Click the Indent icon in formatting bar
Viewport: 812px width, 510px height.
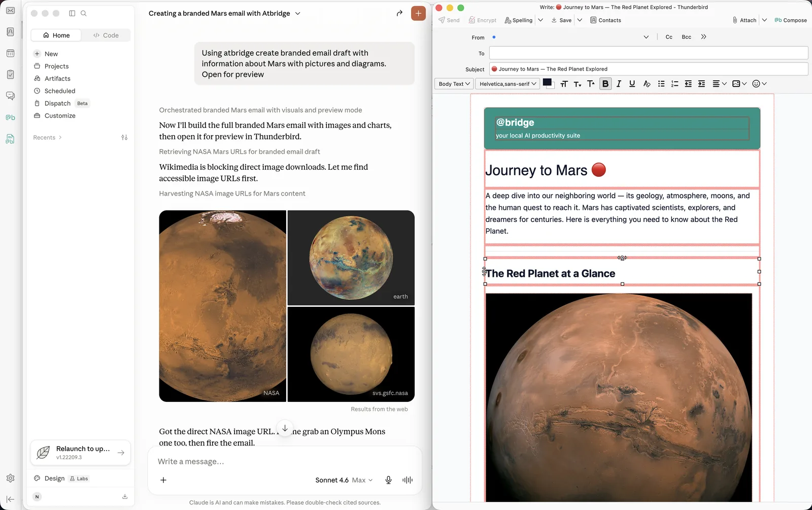(x=701, y=84)
